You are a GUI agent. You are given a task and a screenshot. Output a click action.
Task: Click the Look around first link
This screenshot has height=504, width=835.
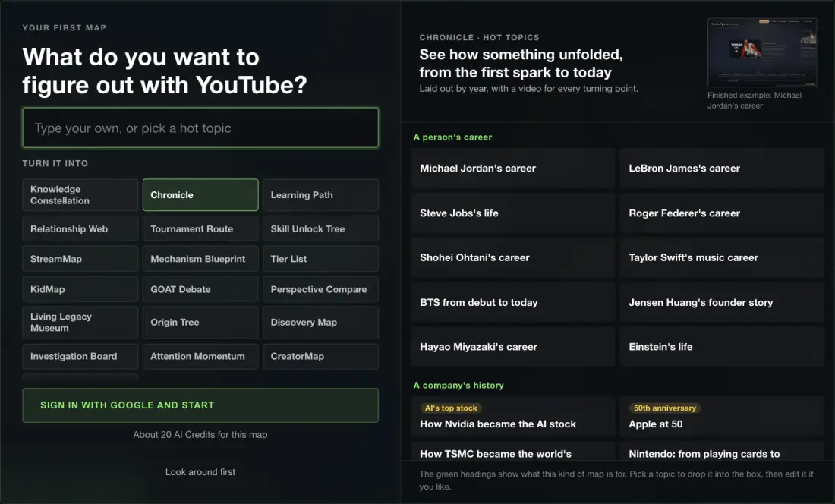[x=200, y=472]
